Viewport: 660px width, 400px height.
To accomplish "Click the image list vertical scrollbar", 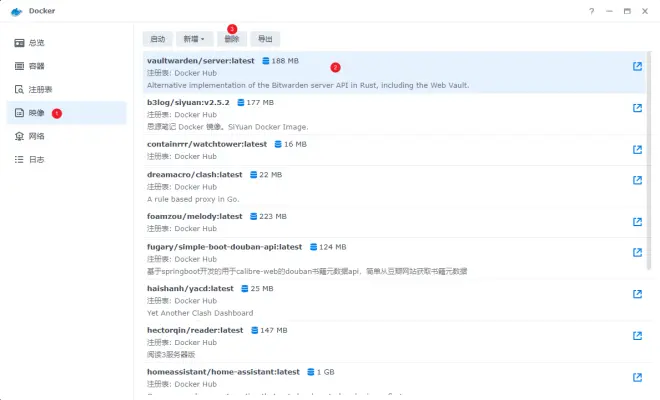I will point(649,160).
